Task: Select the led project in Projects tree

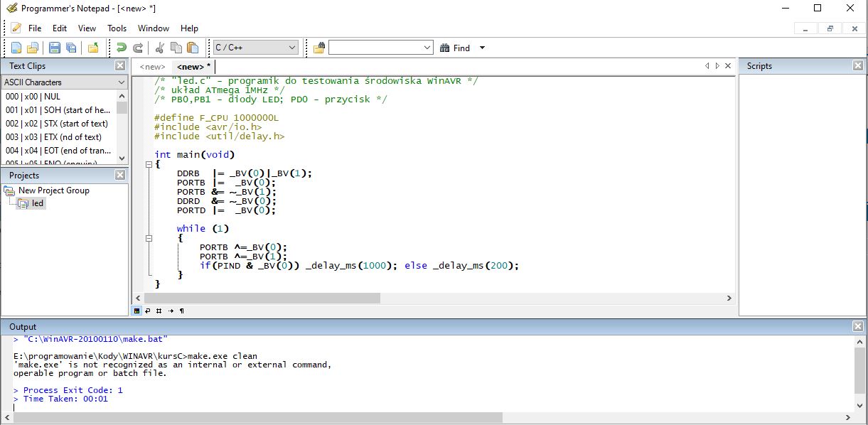Action: (x=38, y=203)
